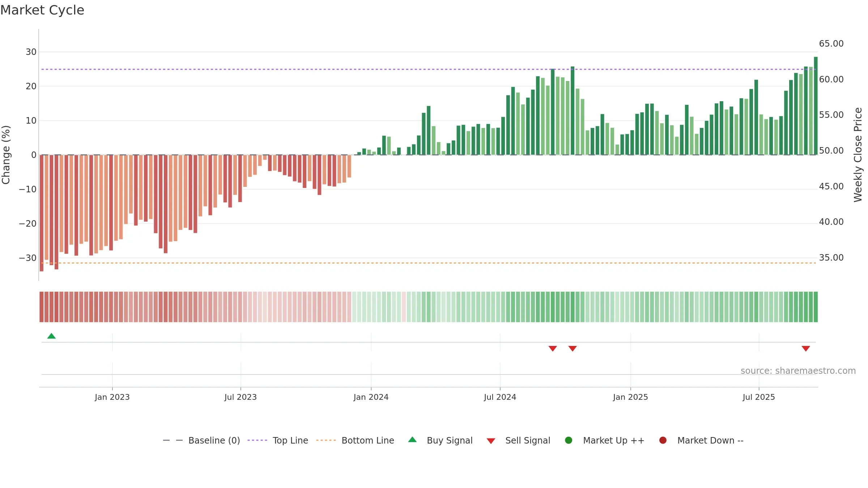Click the tallest green bar at far right
Viewport: 868px width, 488px height.
point(816,106)
